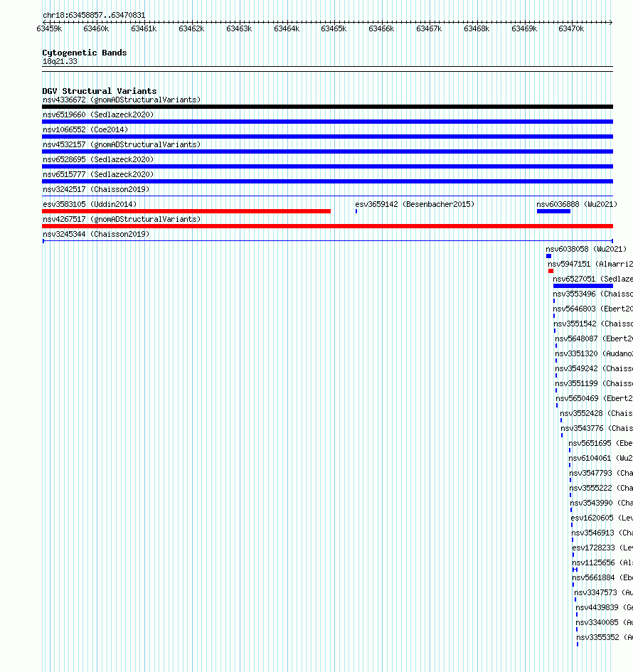Click the nsv4336672 gnomAD variant label

tap(122, 100)
